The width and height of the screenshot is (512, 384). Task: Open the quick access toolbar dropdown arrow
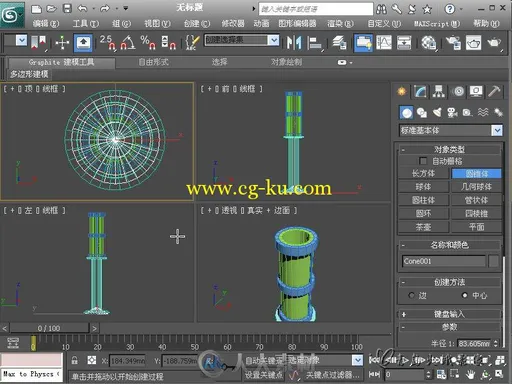126,8
